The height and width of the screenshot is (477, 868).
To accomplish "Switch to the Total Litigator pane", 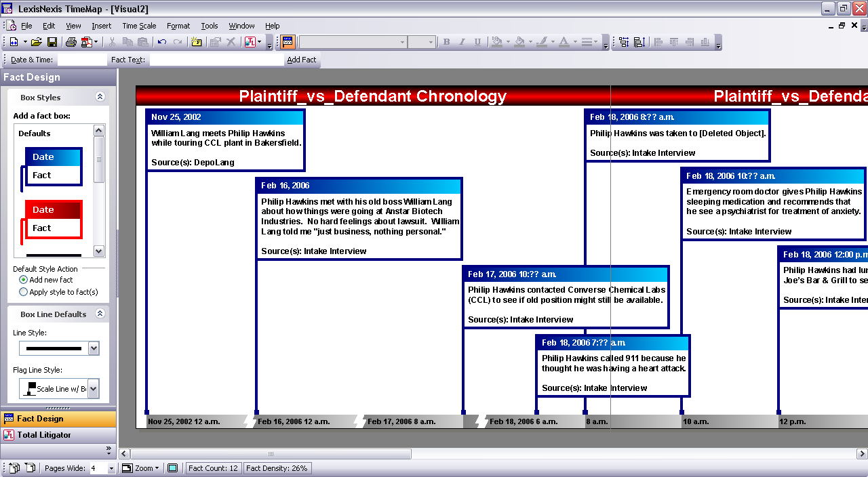I will click(43, 435).
